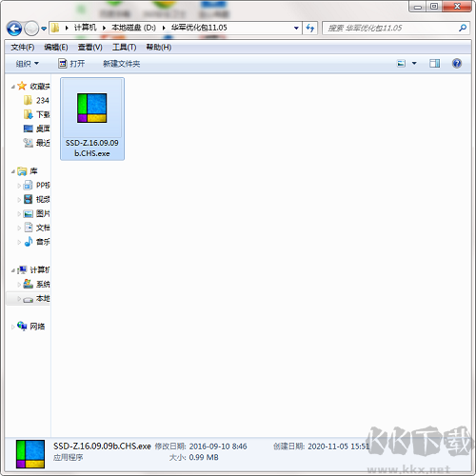
Task: Select the SSD-Z.16.09.09b.CHS.exe file icon
Action: pyautogui.click(x=92, y=108)
